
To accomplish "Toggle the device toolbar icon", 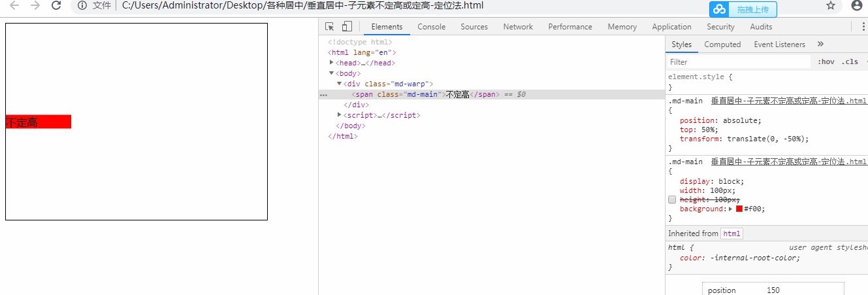I will pos(347,27).
